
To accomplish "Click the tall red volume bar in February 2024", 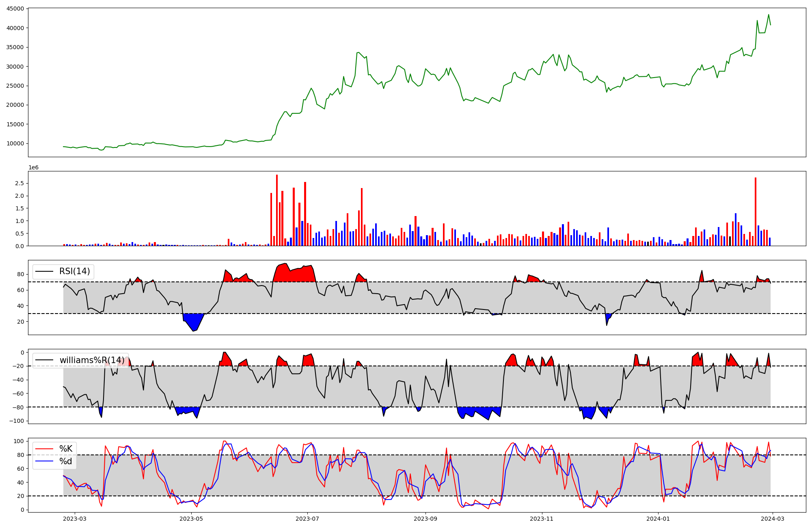I will (x=756, y=211).
